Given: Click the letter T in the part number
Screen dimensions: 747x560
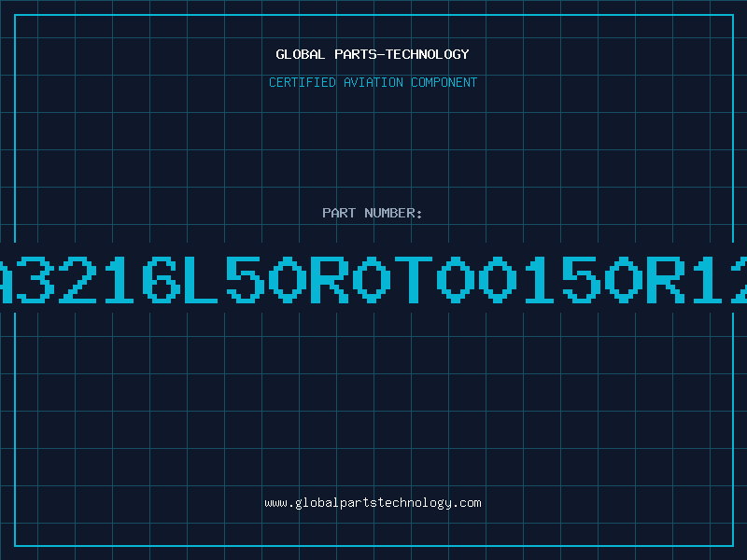Looking at the screenshot, I should [x=414, y=279].
